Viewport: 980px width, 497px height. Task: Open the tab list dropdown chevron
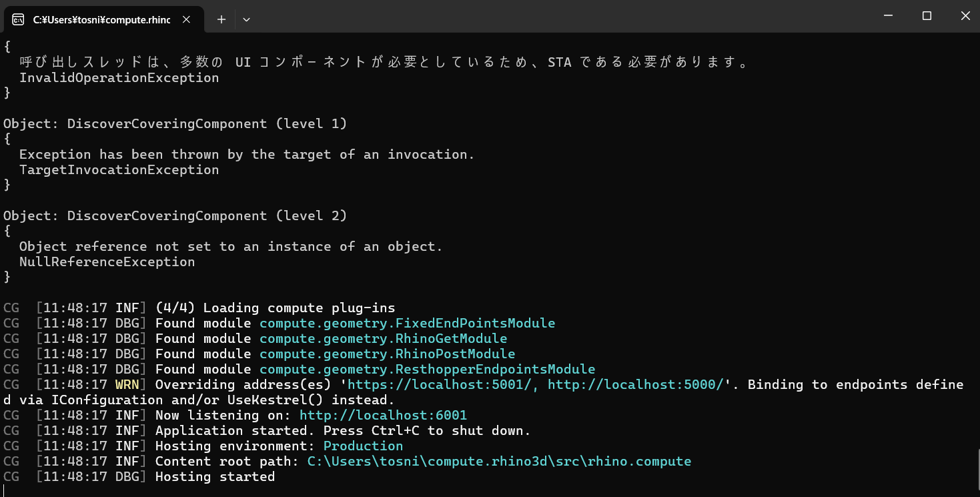coord(246,19)
